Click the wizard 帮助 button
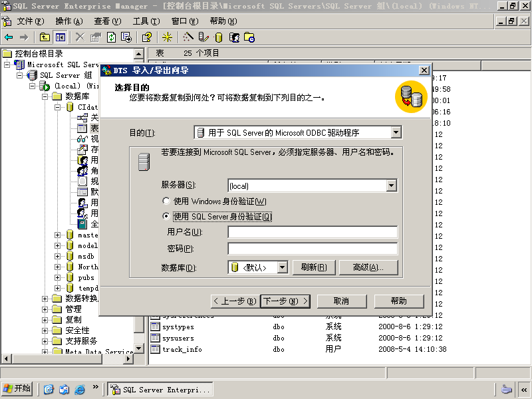 [x=399, y=301]
